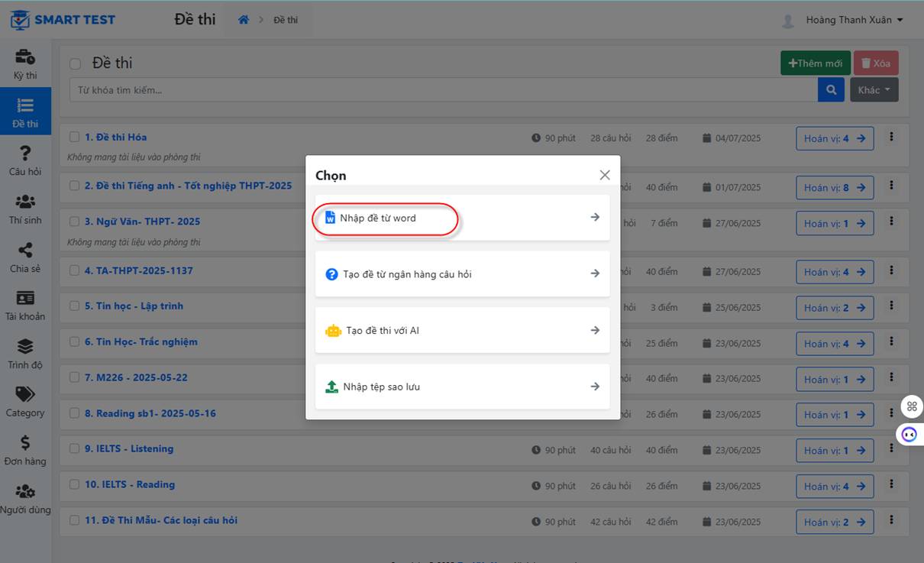Check the Đề thi Hóa checkbox
Image resolution: width=924 pixels, height=563 pixels.
(74, 137)
